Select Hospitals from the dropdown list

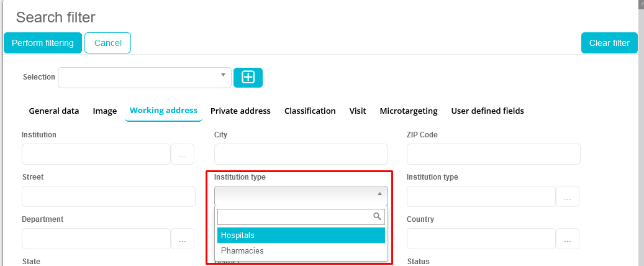click(x=301, y=236)
